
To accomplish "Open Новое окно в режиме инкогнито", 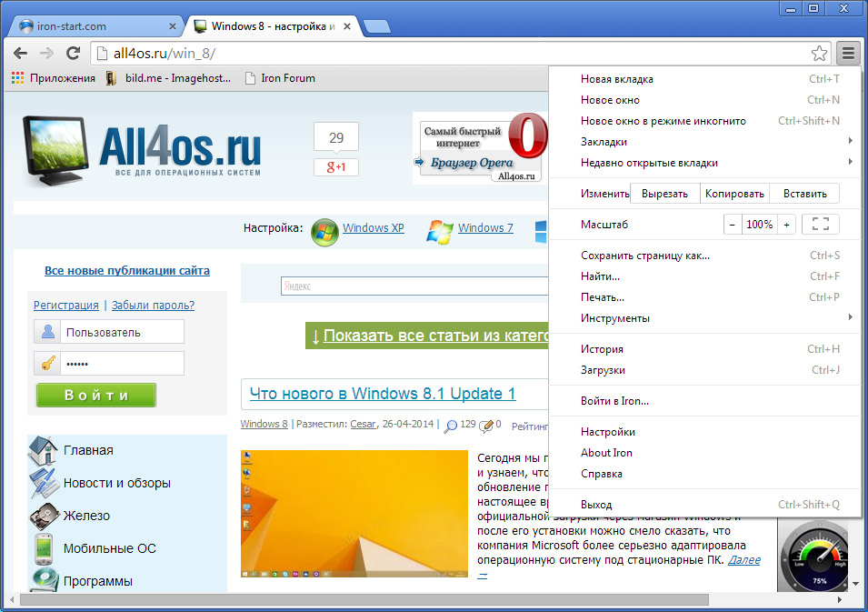I will [704, 121].
